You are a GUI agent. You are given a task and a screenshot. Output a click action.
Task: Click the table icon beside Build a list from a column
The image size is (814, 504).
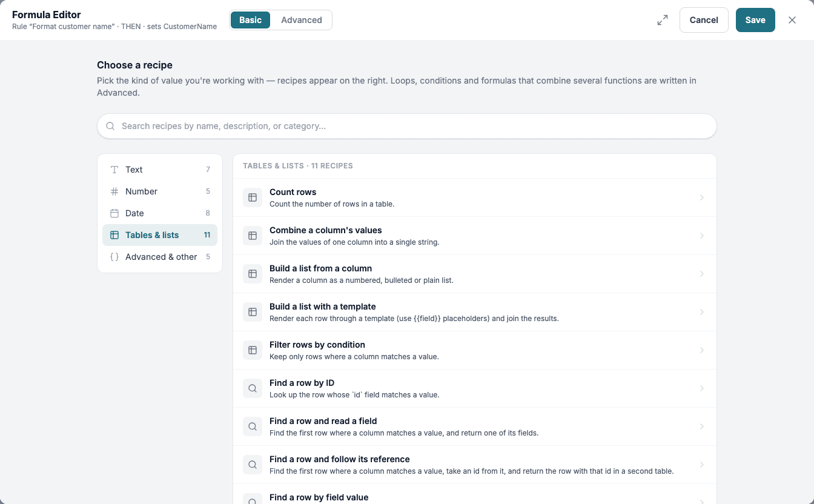coord(253,274)
